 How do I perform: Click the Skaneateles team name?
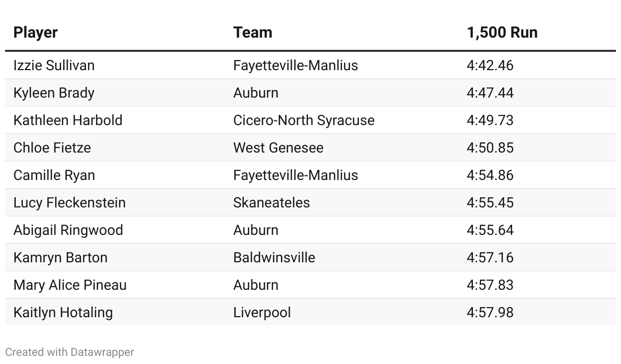tap(271, 203)
